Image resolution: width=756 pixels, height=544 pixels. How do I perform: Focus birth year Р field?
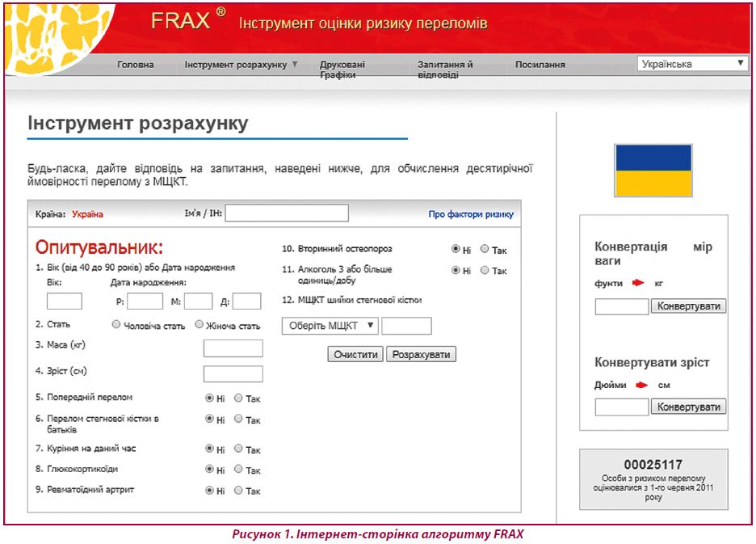click(145, 302)
